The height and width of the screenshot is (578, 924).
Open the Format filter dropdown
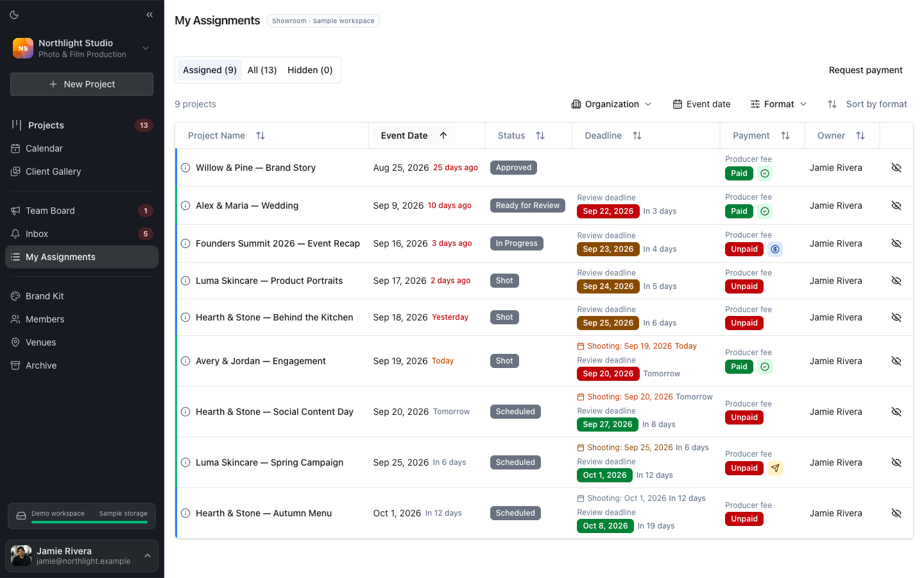(778, 104)
